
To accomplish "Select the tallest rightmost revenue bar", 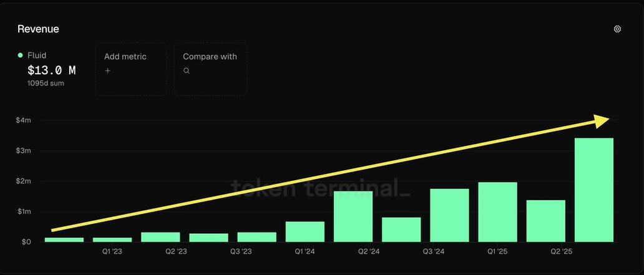I will point(593,190).
